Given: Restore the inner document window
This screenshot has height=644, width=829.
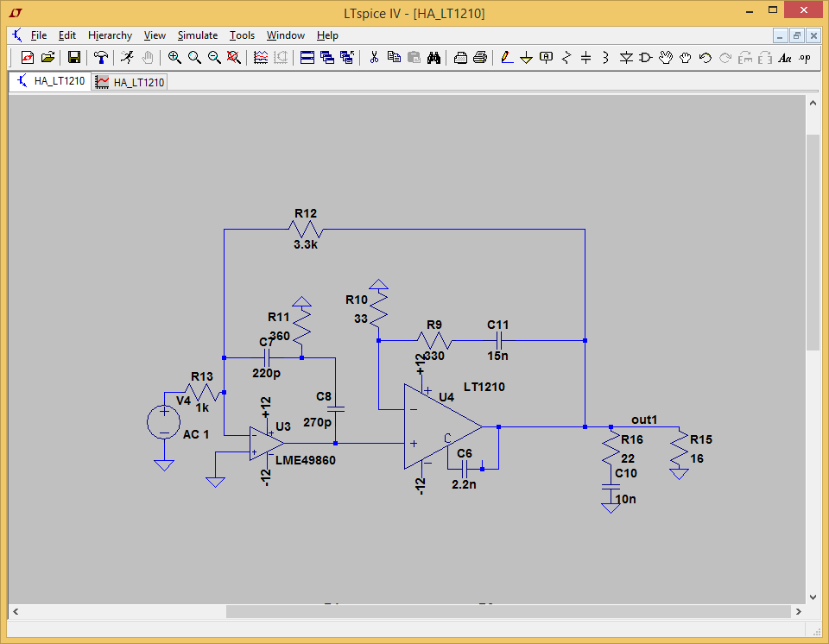Looking at the screenshot, I should pos(797,36).
